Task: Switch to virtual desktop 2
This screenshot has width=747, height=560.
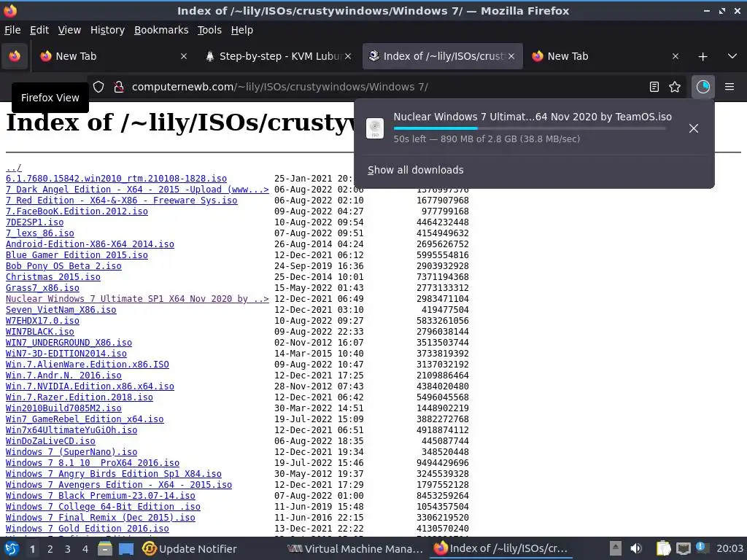Action: coord(50,549)
